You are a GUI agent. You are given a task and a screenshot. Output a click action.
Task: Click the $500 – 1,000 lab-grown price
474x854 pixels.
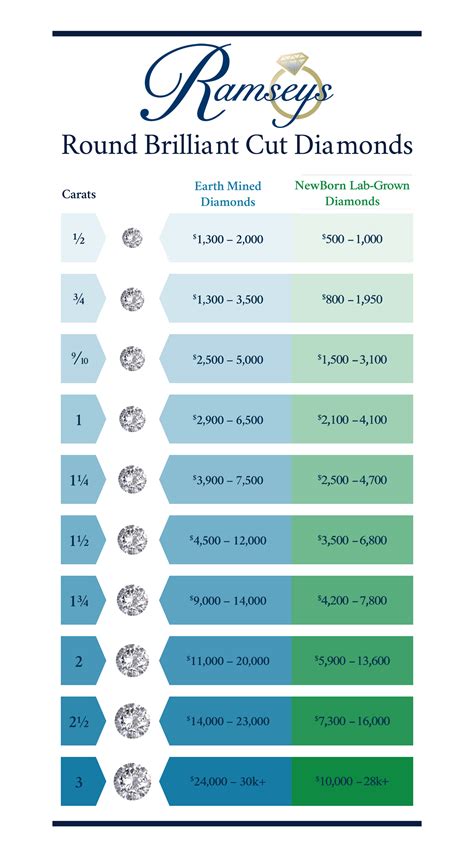tap(352, 239)
